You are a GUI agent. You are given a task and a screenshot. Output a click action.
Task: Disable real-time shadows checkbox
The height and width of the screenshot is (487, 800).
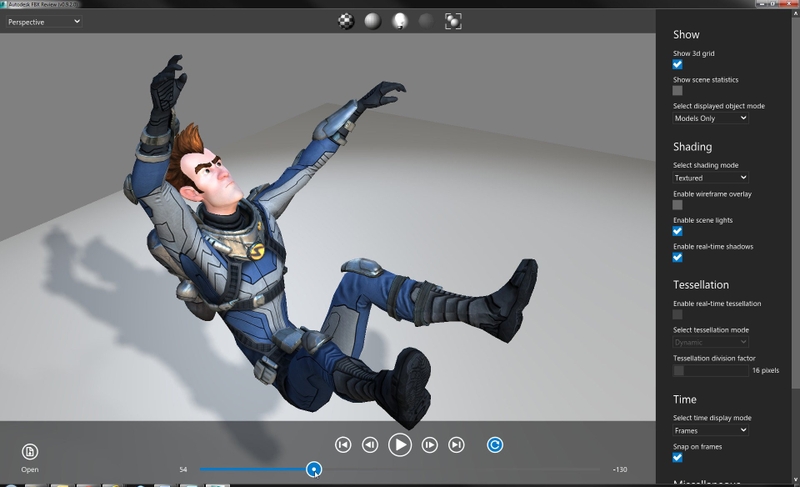[678, 258]
